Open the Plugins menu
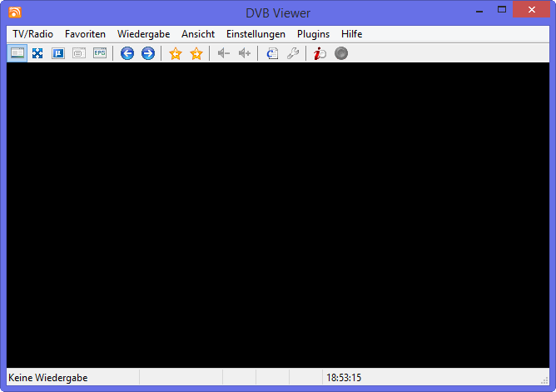556x392 pixels. (x=314, y=34)
